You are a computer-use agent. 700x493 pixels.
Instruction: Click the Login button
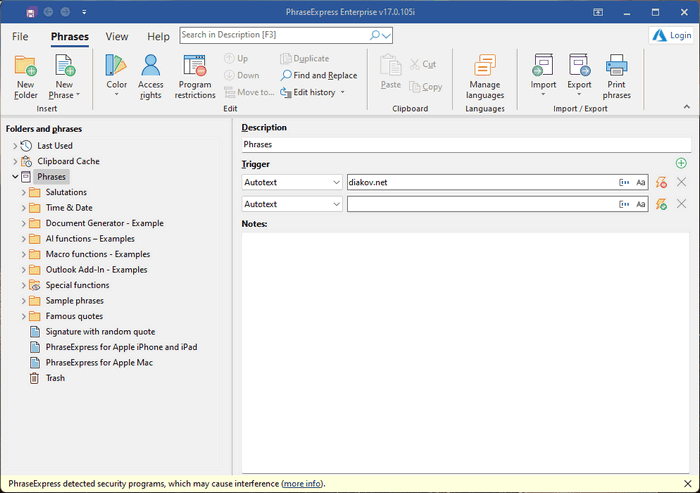pos(672,35)
